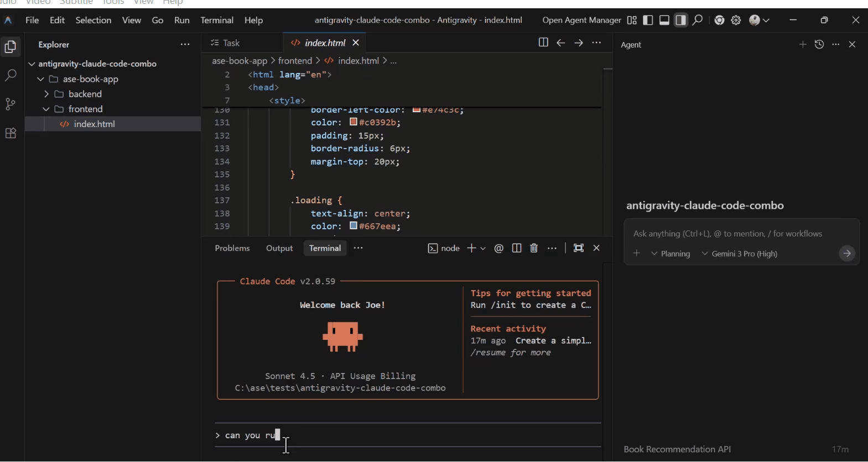Click frontend in the breadcrumb
This screenshot has width=868, height=462.
295,61
